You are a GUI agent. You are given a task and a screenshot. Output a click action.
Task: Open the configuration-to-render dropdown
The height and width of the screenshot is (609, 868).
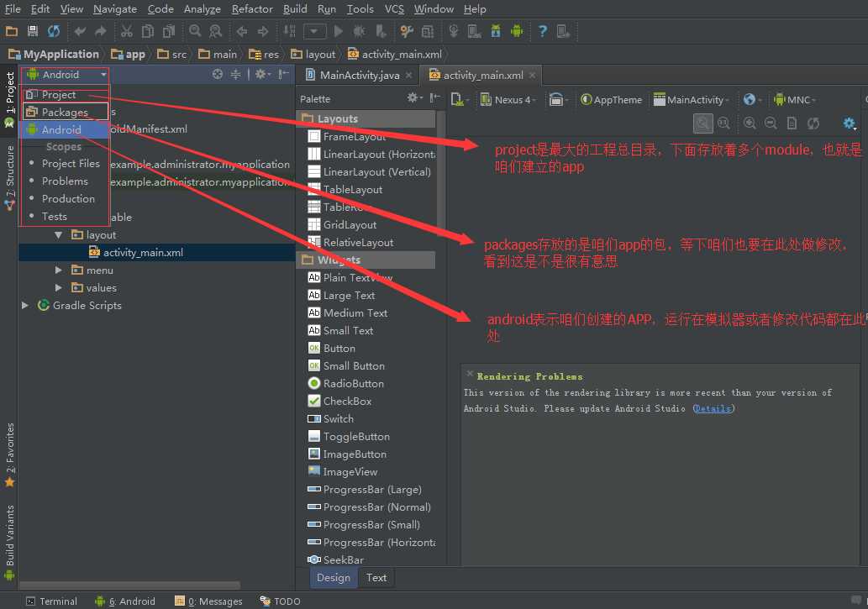(460, 100)
